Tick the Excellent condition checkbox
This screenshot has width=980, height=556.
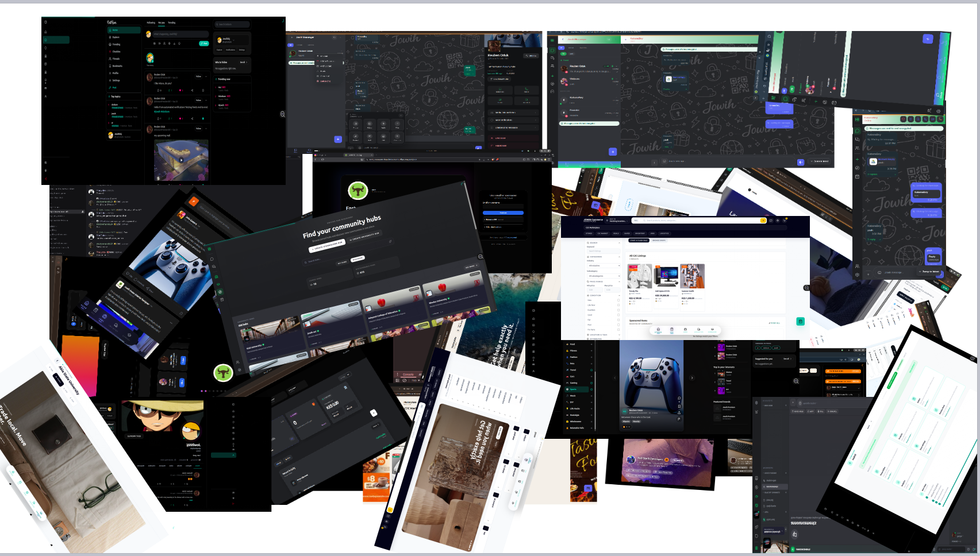pyautogui.click(x=618, y=310)
